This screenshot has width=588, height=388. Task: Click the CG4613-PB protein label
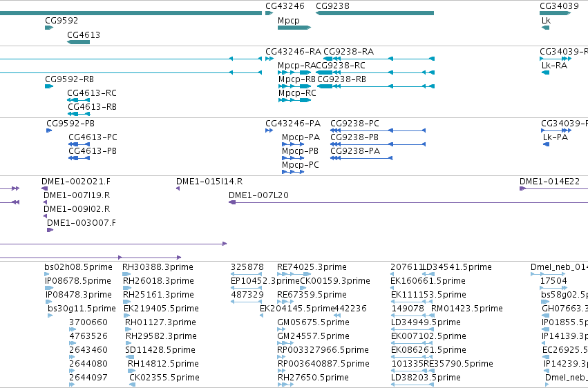(x=93, y=151)
